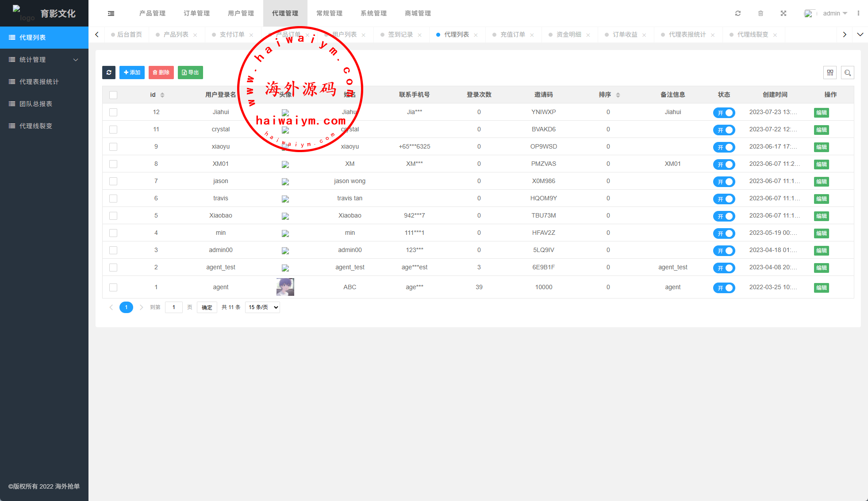Tick the select-all header checkbox
Screen dimensions: 868x501
coord(113,95)
